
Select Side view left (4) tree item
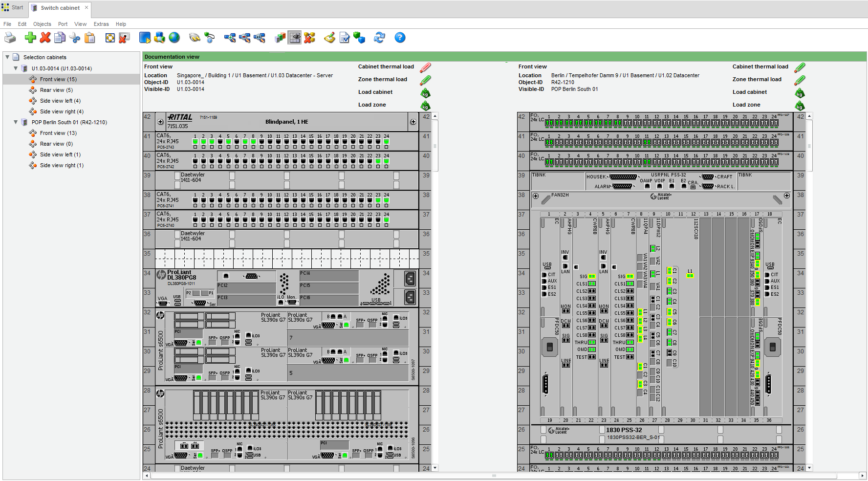pos(60,101)
